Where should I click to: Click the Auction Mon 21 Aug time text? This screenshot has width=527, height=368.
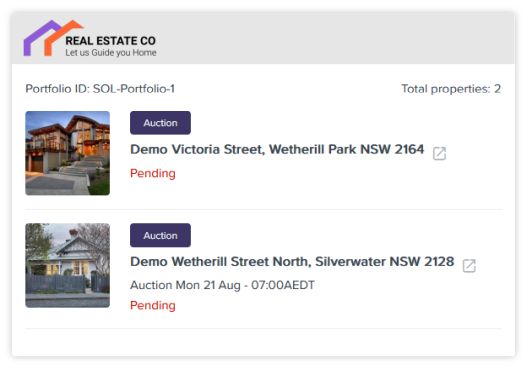[222, 285]
